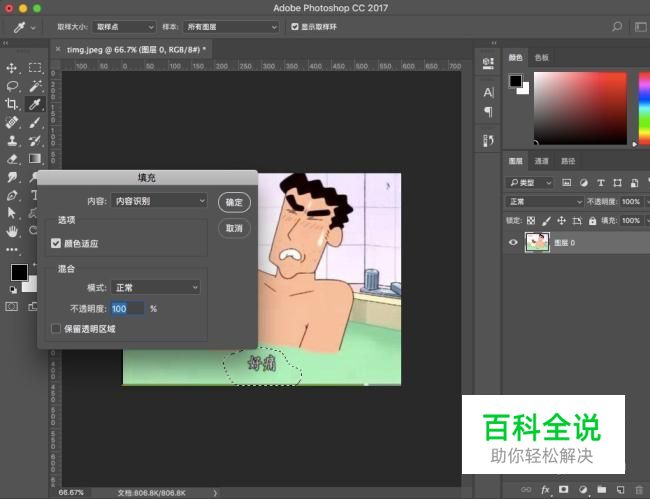Create a new layer
This screenshot has height=499, width=650.
(620, 490)
